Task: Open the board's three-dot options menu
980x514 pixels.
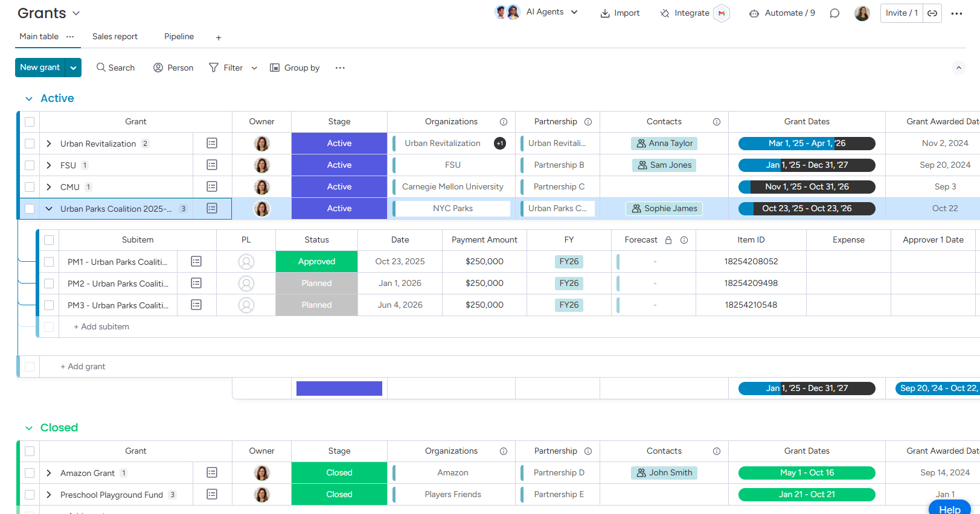Action: (956, 13)
